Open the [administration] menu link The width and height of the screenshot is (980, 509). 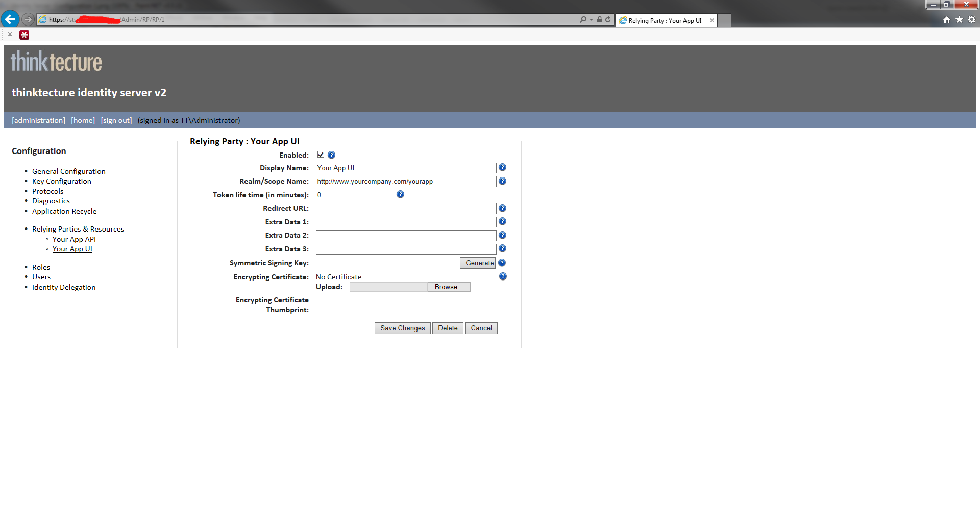(38, 120)
